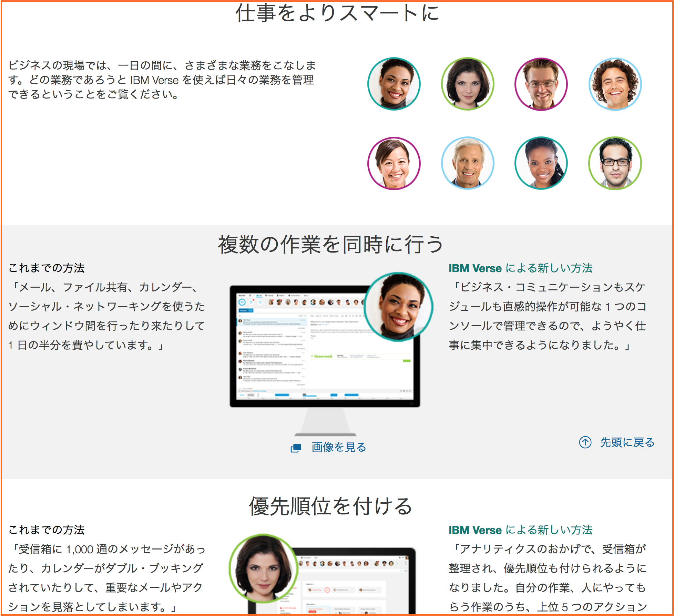Click the quote starting 「受信箱に 1,000 通
Viewport: 674px width, 616px height.
pos(106,578)
